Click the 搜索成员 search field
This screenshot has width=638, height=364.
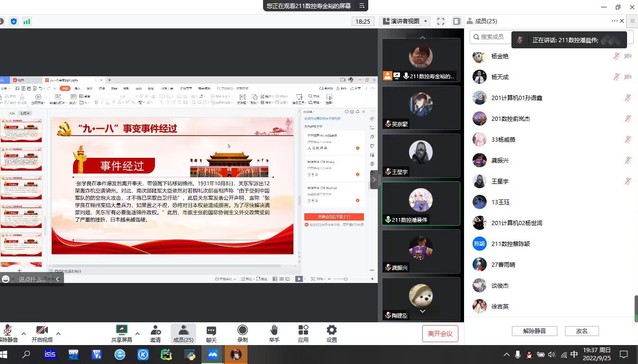(x=490, y=37)
